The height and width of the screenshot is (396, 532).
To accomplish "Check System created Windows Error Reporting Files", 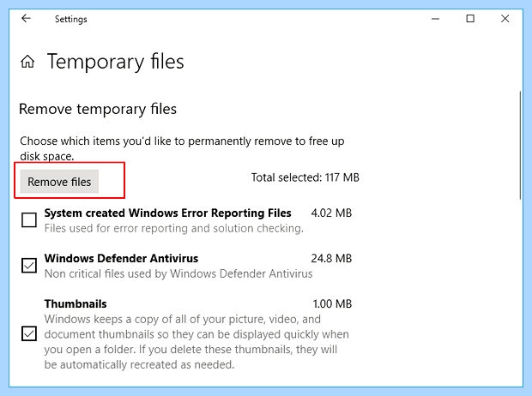I will point(29,220).
